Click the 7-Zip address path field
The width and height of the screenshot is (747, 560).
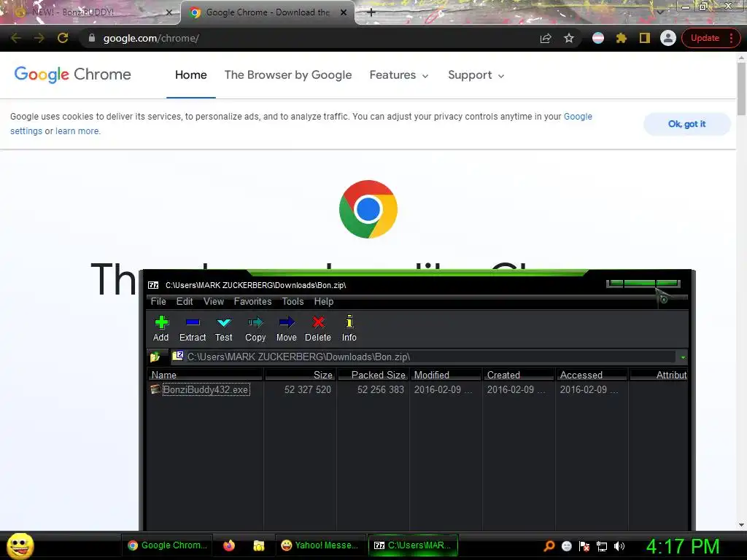[423, 357]
